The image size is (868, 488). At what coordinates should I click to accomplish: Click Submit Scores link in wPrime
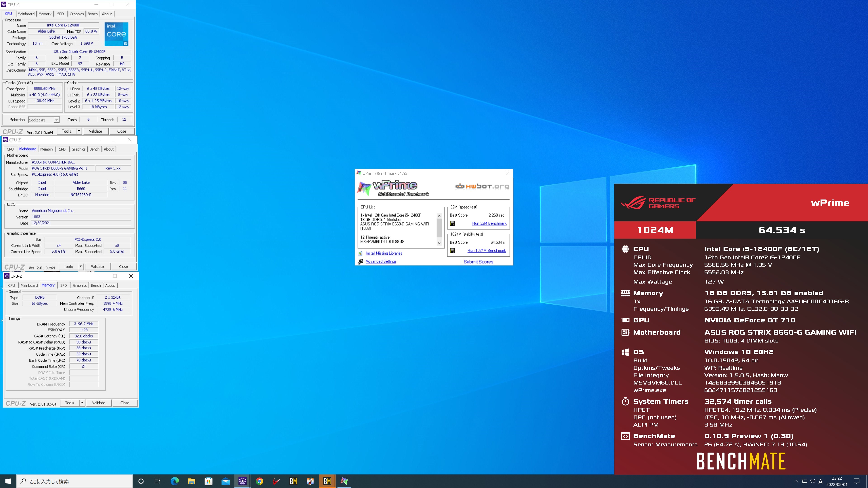[478, 262]
